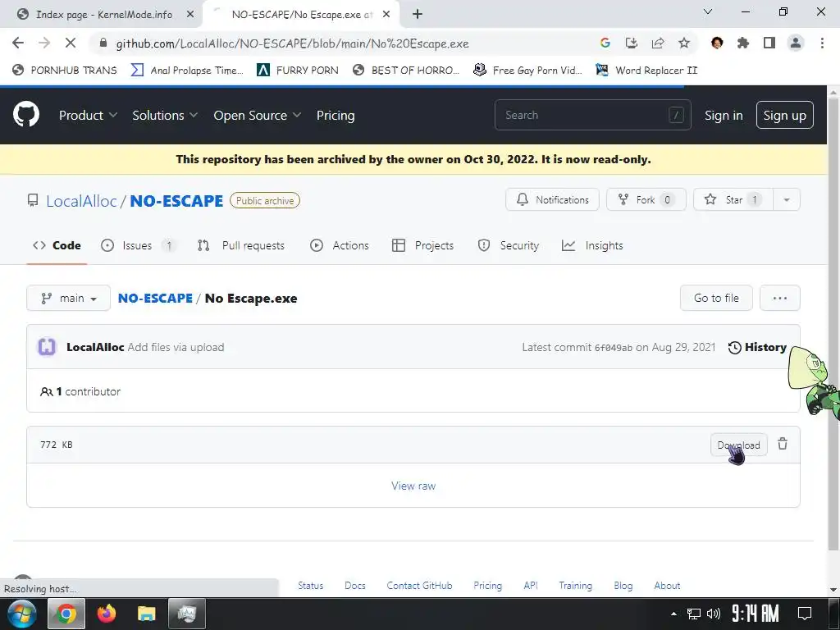Click the Download button
The width and height of the screenshot is (840, 630).
coord(739,445)
